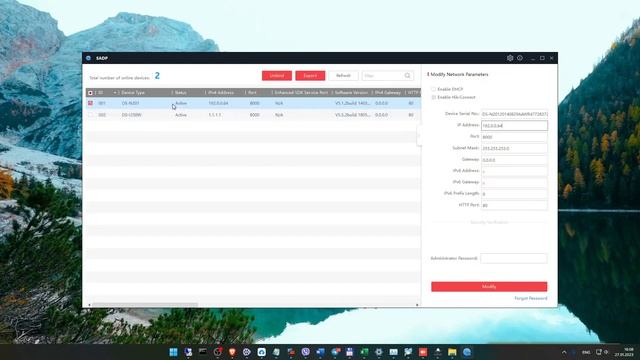
Task: Open the terminal icon in taskbar
Action: [202, 352]
